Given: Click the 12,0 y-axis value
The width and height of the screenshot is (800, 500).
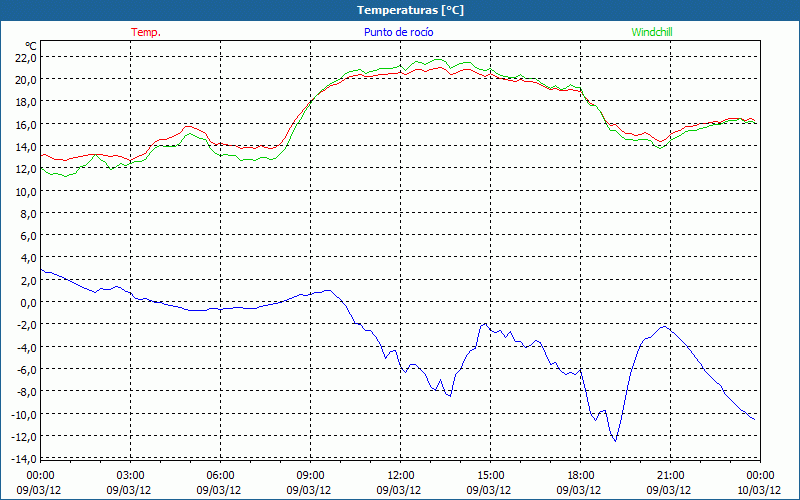Looking at the screenshot, I should 26,169.
